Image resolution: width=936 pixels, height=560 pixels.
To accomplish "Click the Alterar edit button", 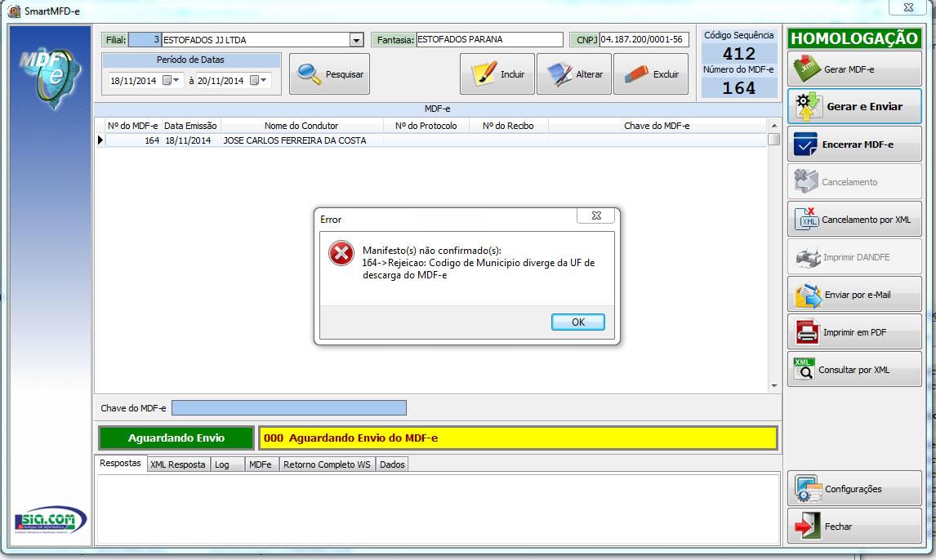I will click(573, 74).
